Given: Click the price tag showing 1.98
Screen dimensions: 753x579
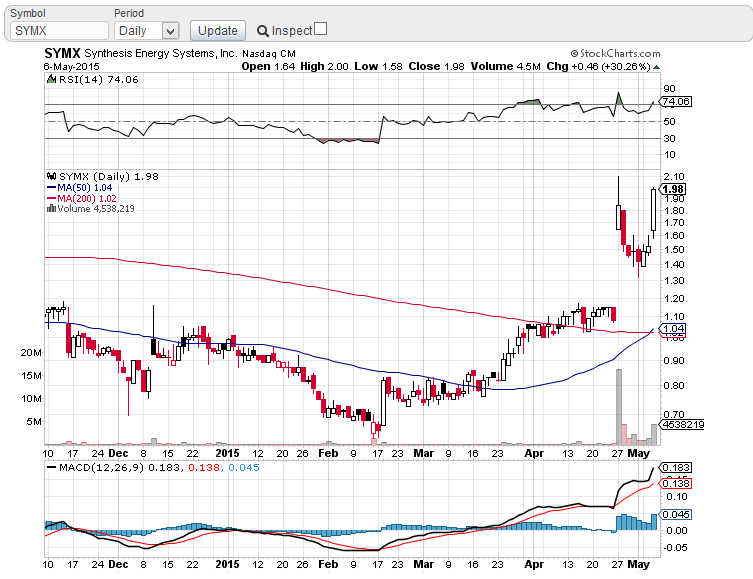Looking at the screenshot, I should coord(673,189).
